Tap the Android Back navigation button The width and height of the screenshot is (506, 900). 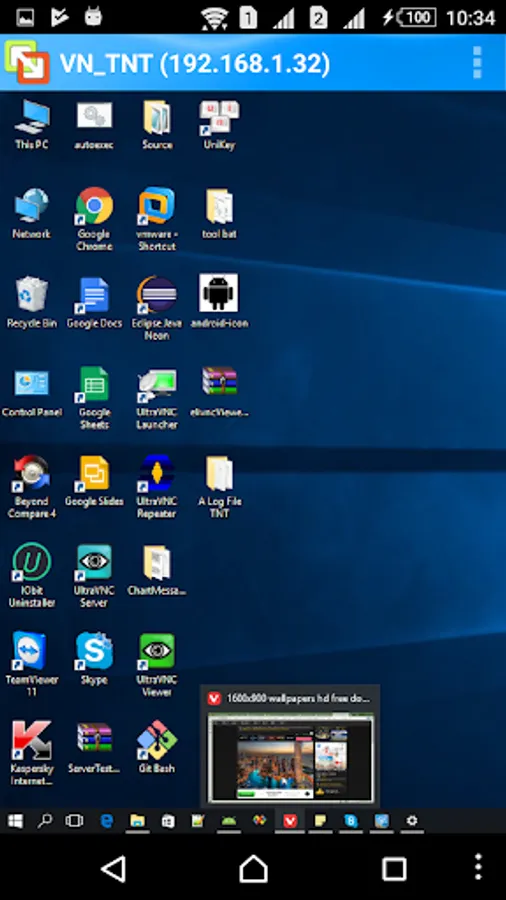[114, 868]
